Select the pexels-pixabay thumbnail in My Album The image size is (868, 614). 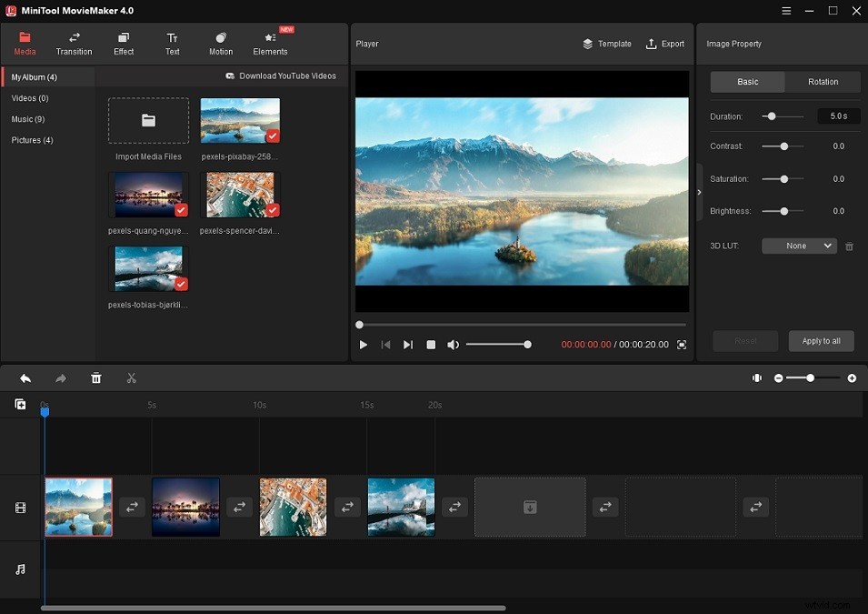pyautogui.click(x=240, y=120)
